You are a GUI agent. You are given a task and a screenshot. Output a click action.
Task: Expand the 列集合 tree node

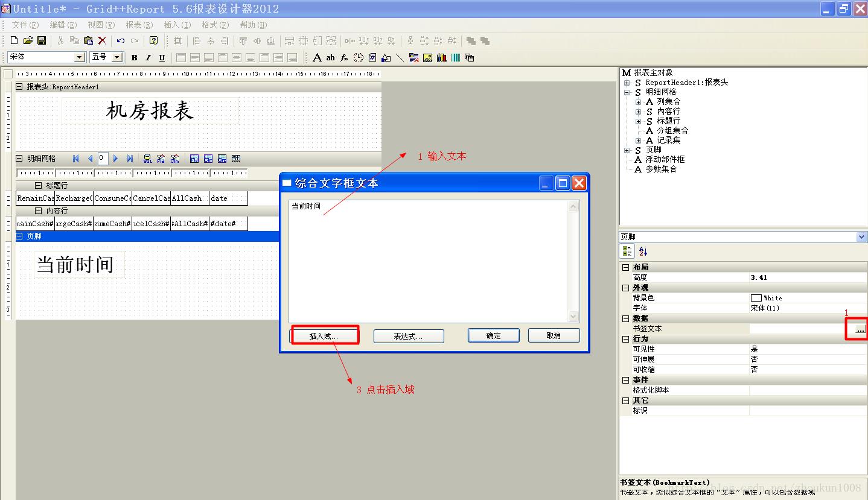click(x=639, y=102)
